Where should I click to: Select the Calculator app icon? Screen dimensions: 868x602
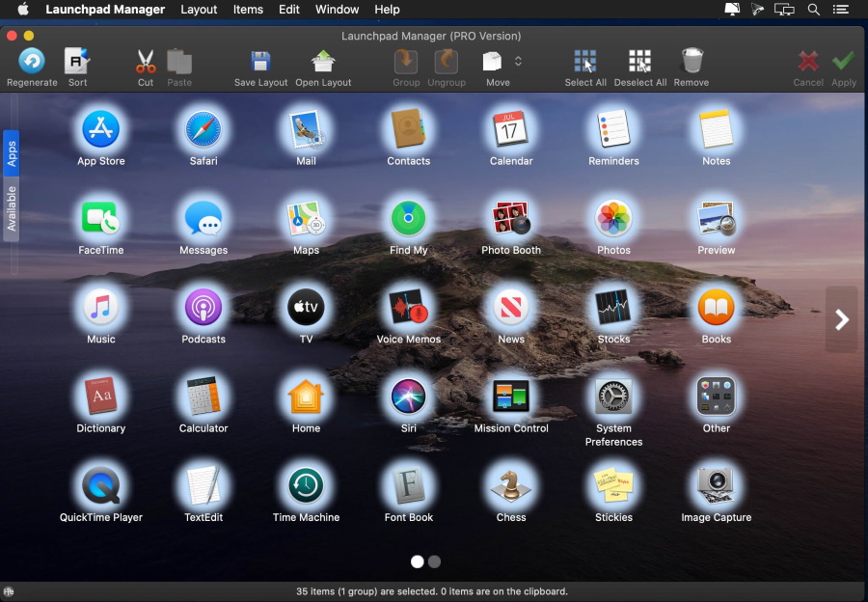(203, 397)
